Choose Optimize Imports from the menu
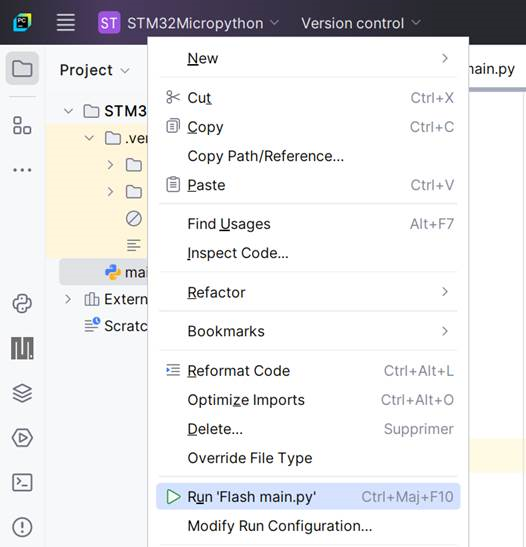Screen dimensions: 526x547 [308, 400]
